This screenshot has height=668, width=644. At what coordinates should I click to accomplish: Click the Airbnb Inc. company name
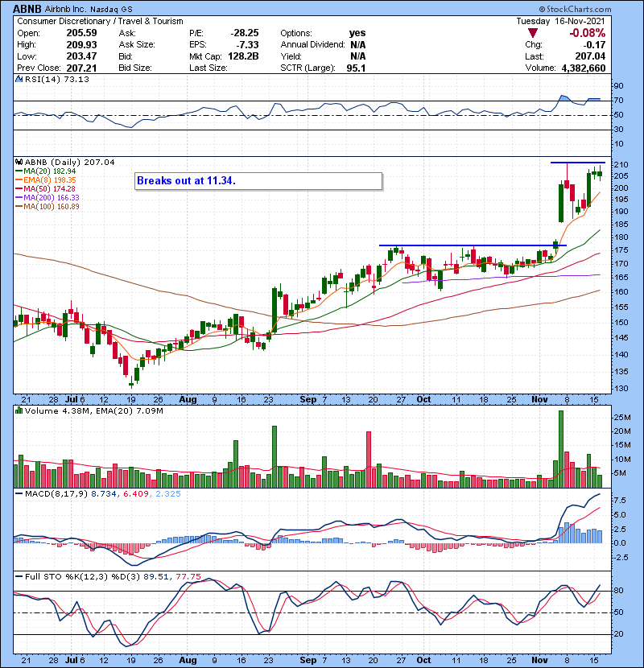point(65,9)
